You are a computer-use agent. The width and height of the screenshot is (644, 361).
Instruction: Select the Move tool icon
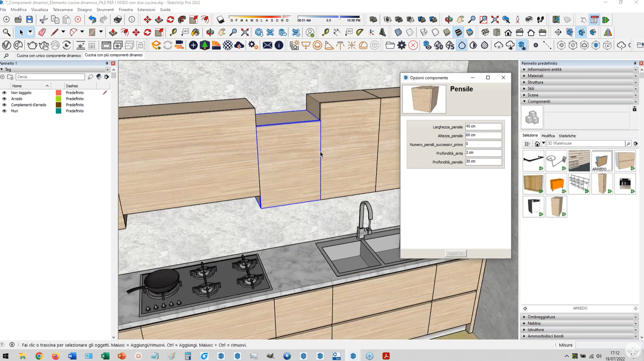coord(136,32)
